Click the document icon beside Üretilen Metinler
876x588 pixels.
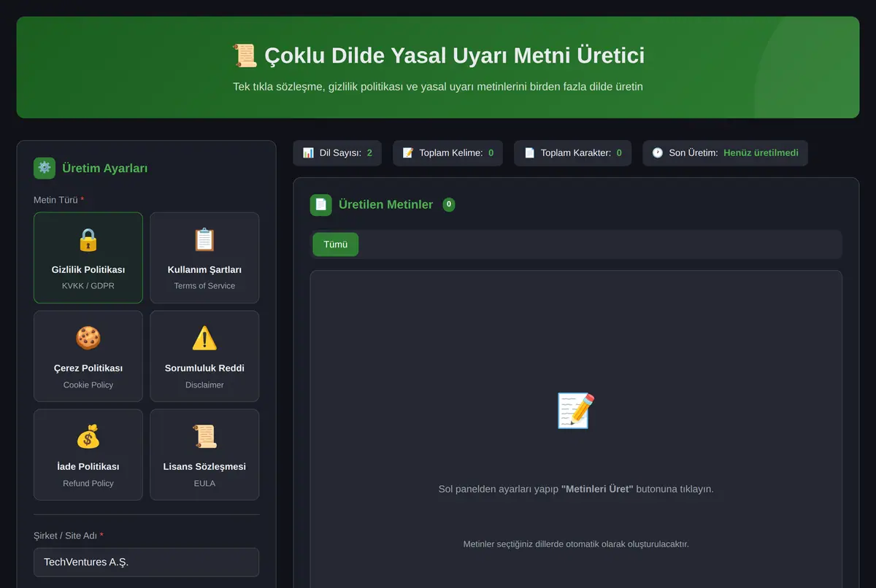[321, 205]
